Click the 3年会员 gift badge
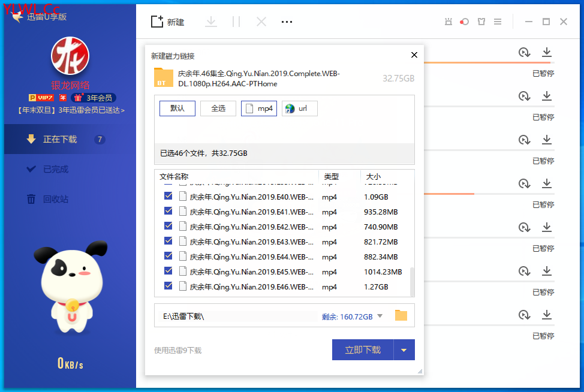Screen dimensions: 584x392 (x=94, y=98)
